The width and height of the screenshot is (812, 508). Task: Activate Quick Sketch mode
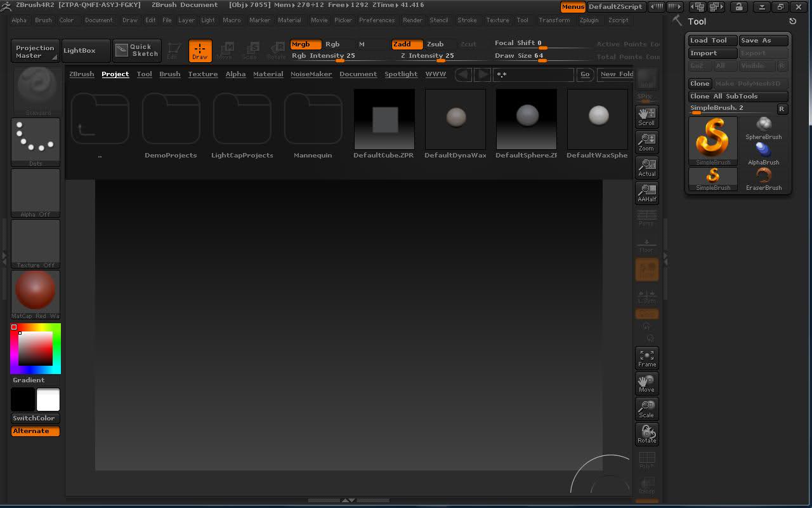[x=137, y=51]
